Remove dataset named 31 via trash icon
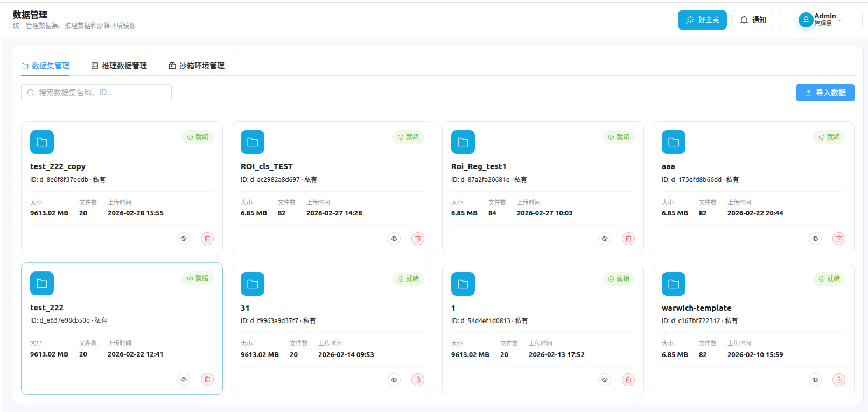The image size is (868, 412). point(418,380)
